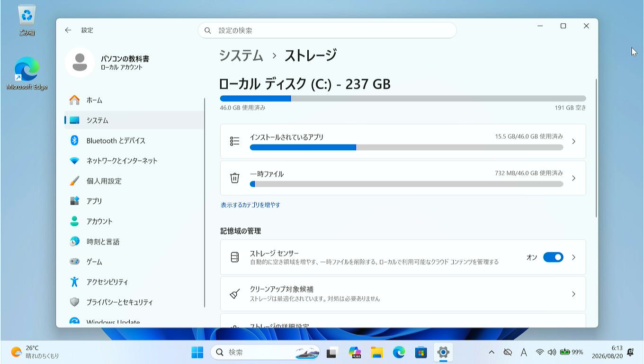Image resolution: width=644 pixels, height=364 pixels.
Task: Select ゲーム in the sidebar
Action: click(134, 262)
